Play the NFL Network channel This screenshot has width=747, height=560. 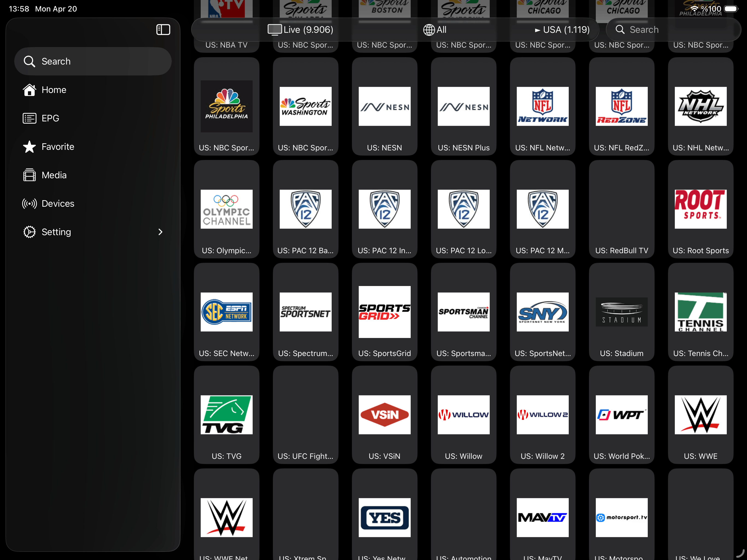543,106
